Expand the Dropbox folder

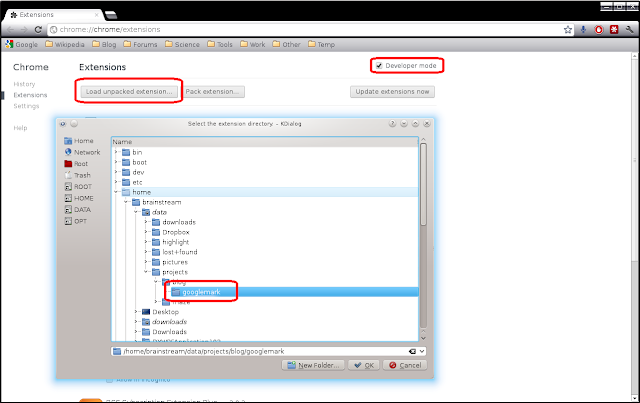(146, 232)
